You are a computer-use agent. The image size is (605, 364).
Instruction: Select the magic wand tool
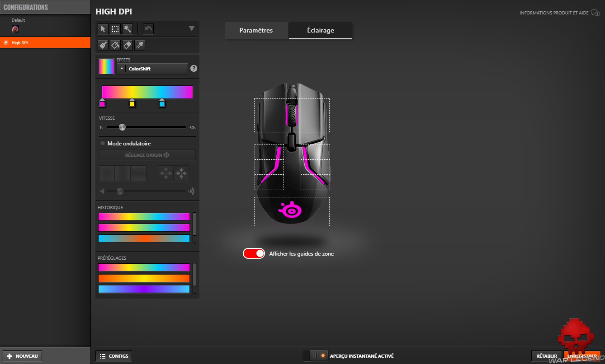click(127, 29)
